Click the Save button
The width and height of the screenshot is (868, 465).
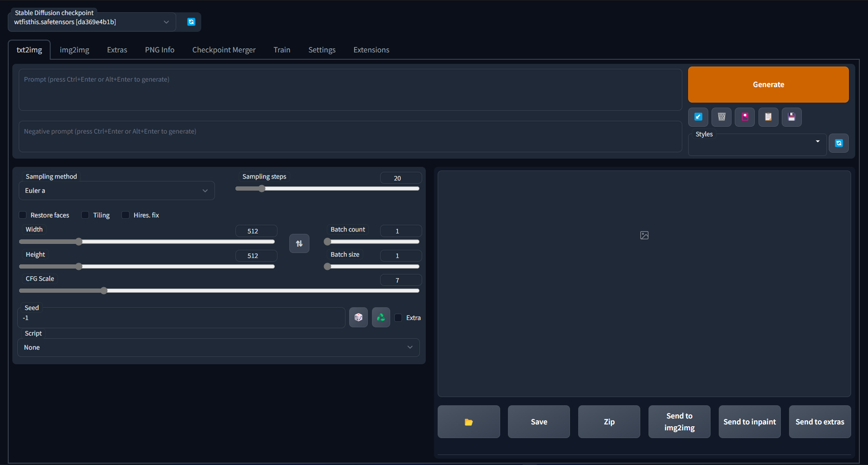click(539, 422)
